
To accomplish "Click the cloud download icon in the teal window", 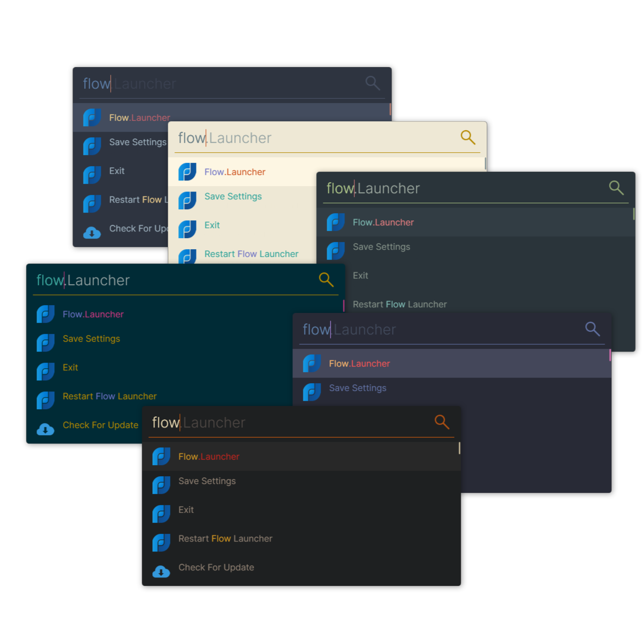I will [45, 429].
